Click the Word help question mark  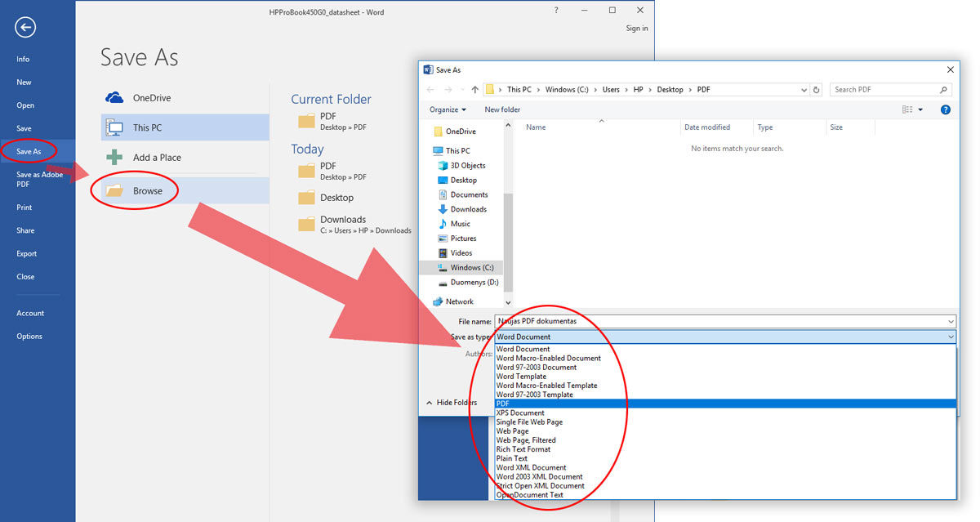[x=556, y=11]
